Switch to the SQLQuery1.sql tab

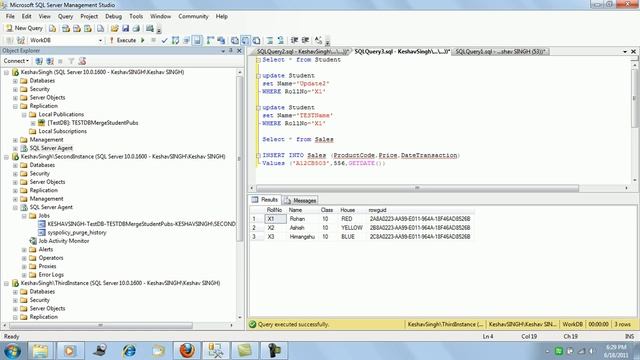click(500, 51)
